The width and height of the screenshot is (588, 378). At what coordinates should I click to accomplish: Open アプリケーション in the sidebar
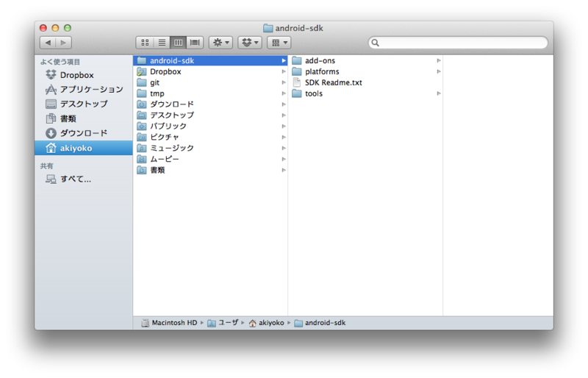tap(83, 89)
